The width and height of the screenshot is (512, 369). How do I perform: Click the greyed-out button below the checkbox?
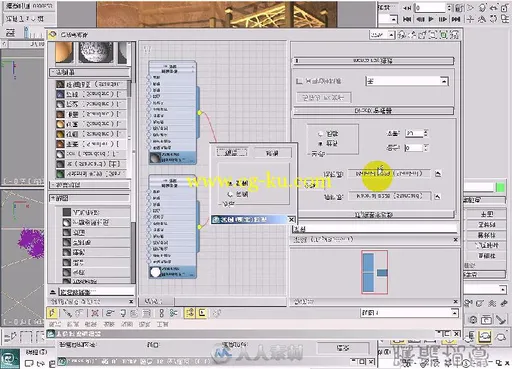tap(323, 97)
